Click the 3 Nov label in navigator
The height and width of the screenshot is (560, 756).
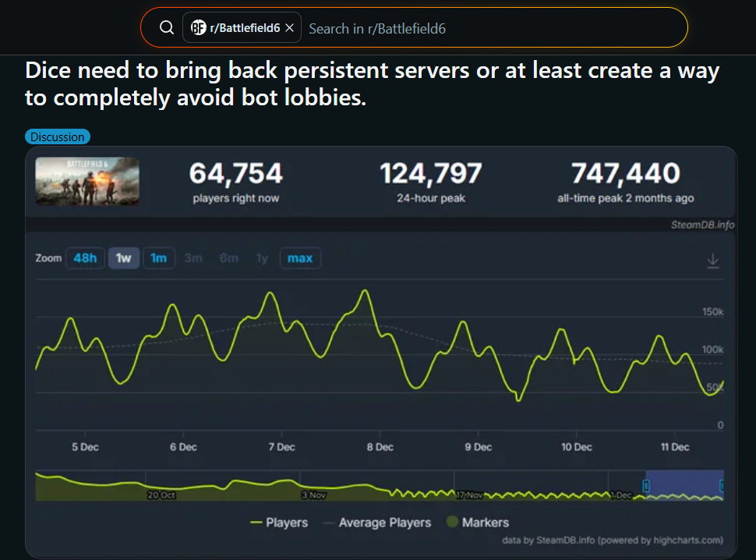314,495
